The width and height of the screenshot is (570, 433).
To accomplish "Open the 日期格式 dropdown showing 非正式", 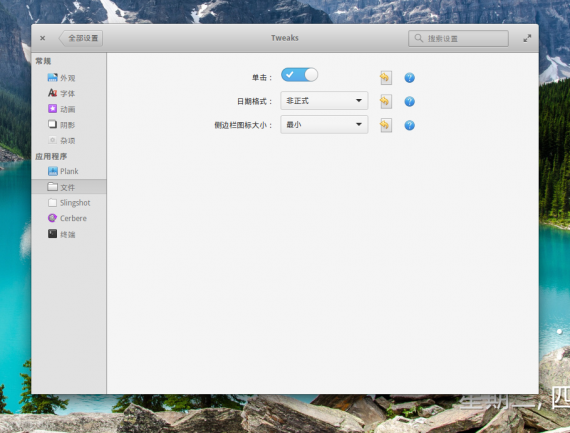I will point(324,101).
